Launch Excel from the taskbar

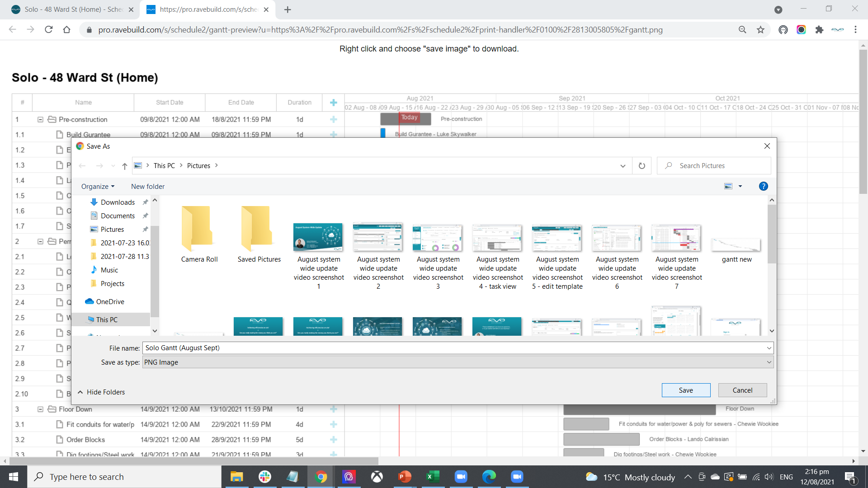click(433, 477)
